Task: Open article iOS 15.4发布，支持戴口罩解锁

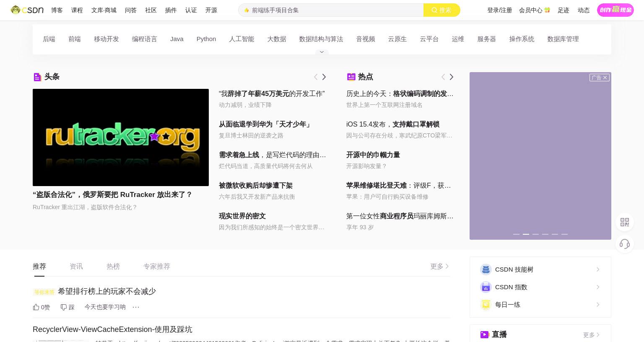Action: (393, 124)
